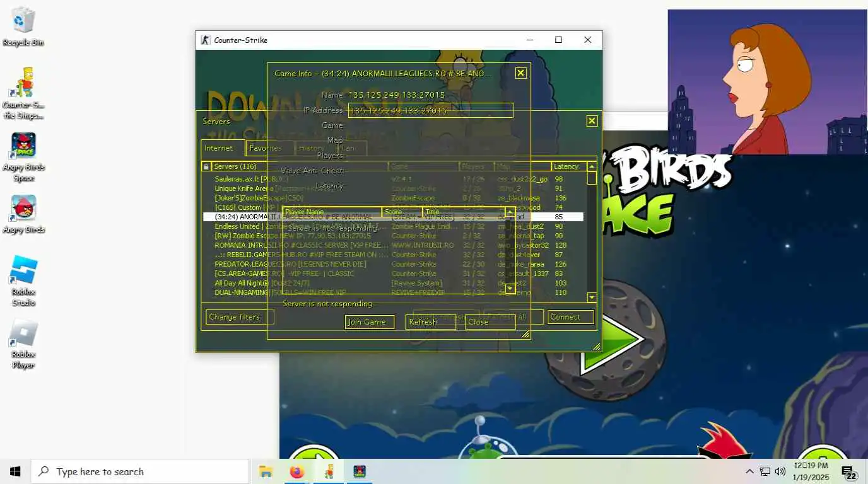The image size is (868, 484).
Task: Open the Windows Start menu
Action: pyautogui.click(x=15, y=471)
